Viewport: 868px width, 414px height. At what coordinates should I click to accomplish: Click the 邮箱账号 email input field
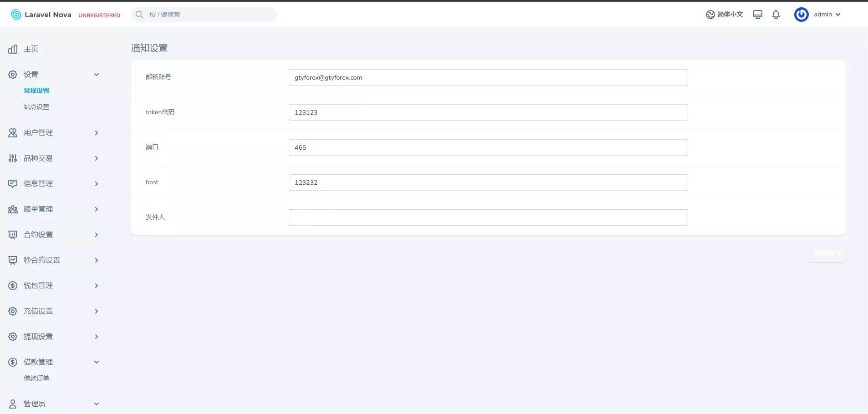tap(488, 77)
